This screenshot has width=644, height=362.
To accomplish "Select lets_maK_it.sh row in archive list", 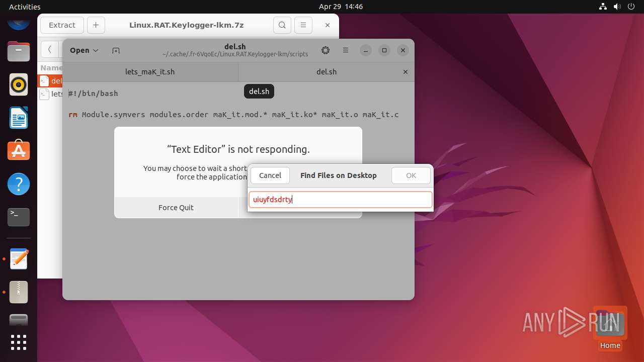I will point(51,94).
